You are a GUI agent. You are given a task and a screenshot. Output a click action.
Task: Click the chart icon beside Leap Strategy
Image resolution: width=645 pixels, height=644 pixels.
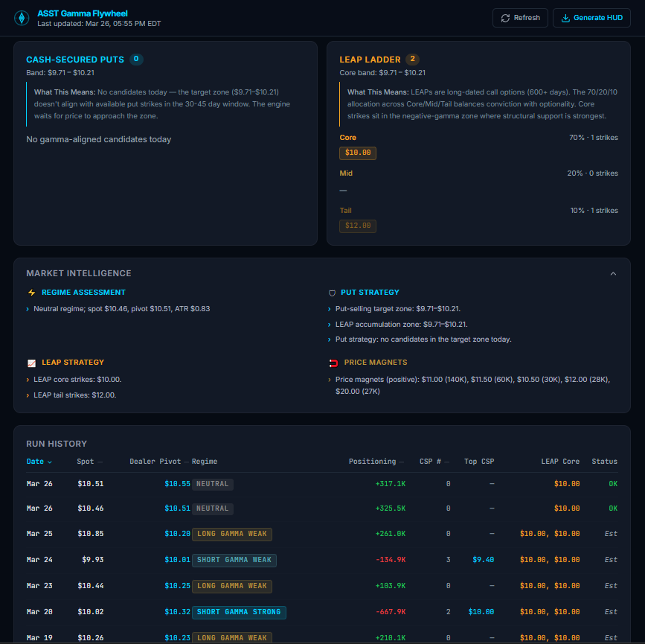click(32, 363)
